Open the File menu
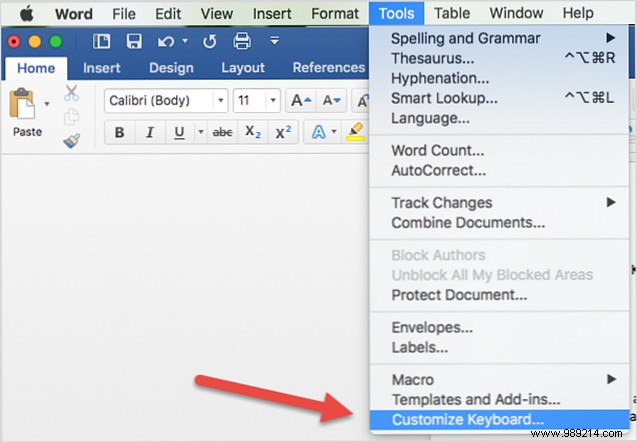The image size is (637, 442). pos(124,14)
